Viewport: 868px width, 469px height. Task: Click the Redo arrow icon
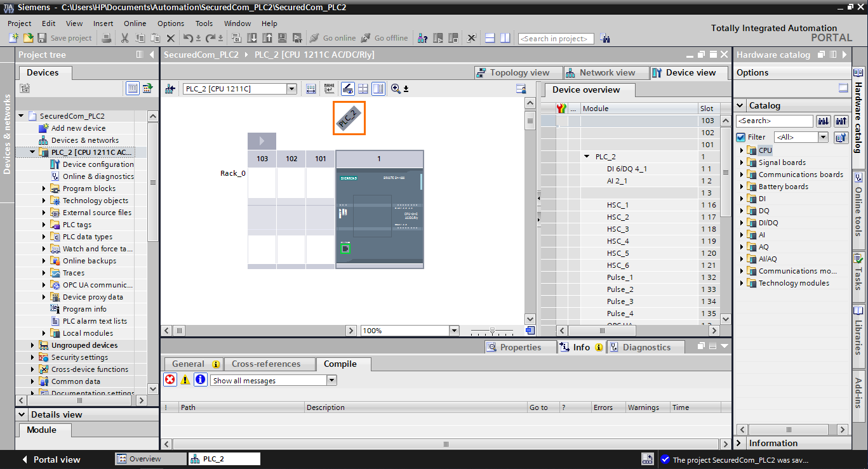coord(211,38)
